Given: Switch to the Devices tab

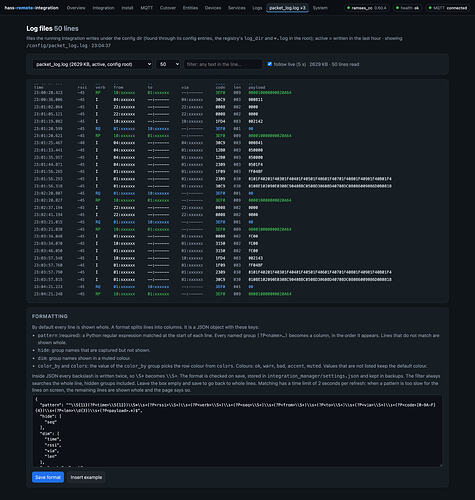Looking at the screenshot, I should (213, 8).
